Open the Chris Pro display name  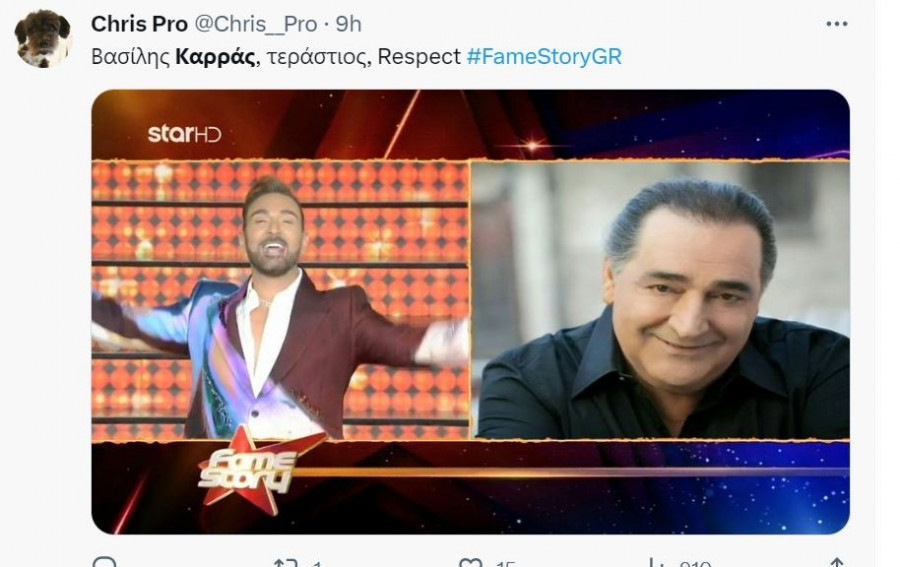pos(139,24)
